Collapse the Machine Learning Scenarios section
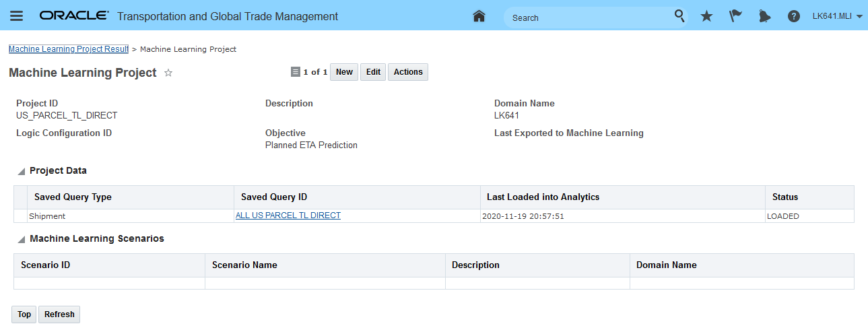Viewport: 868px width, 330px height. coord(22,240)
